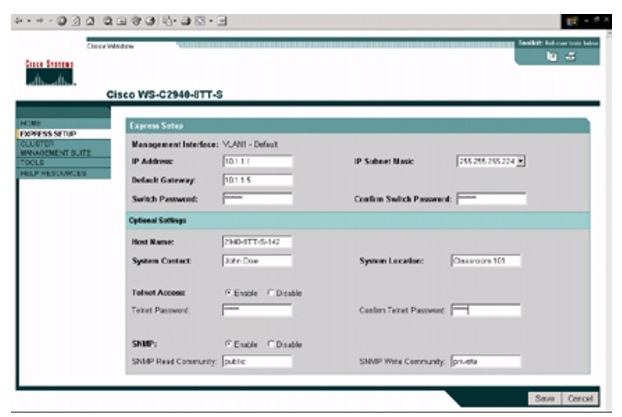Screen dimensions: 622x417
Task: Reload the page with the Refresh icon
Action: point(76,21)
